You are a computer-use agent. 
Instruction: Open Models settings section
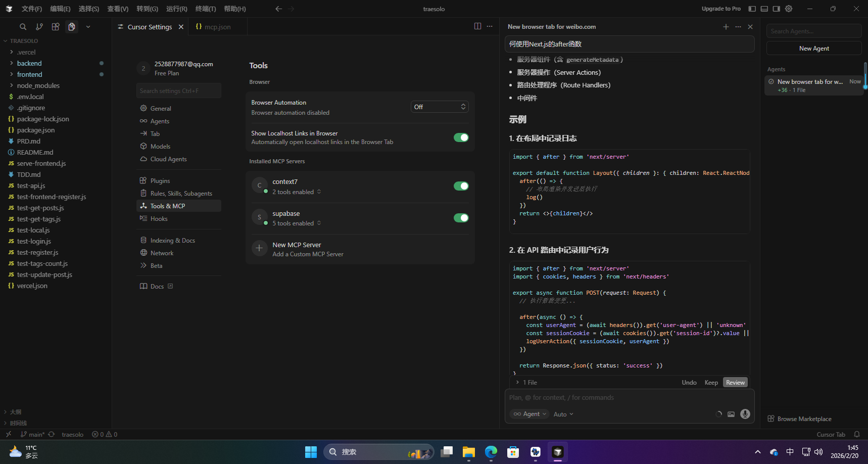coord(179,146)
